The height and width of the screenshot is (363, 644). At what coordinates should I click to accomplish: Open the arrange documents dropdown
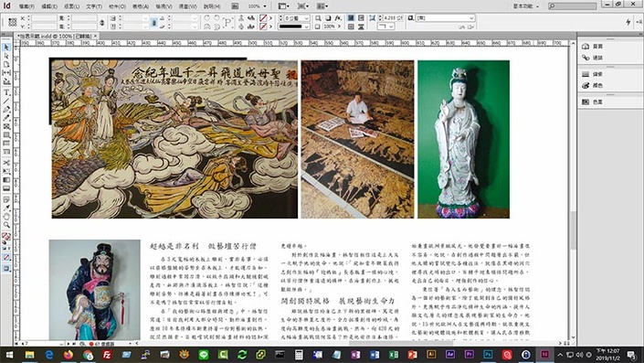[x=322, y=6]
